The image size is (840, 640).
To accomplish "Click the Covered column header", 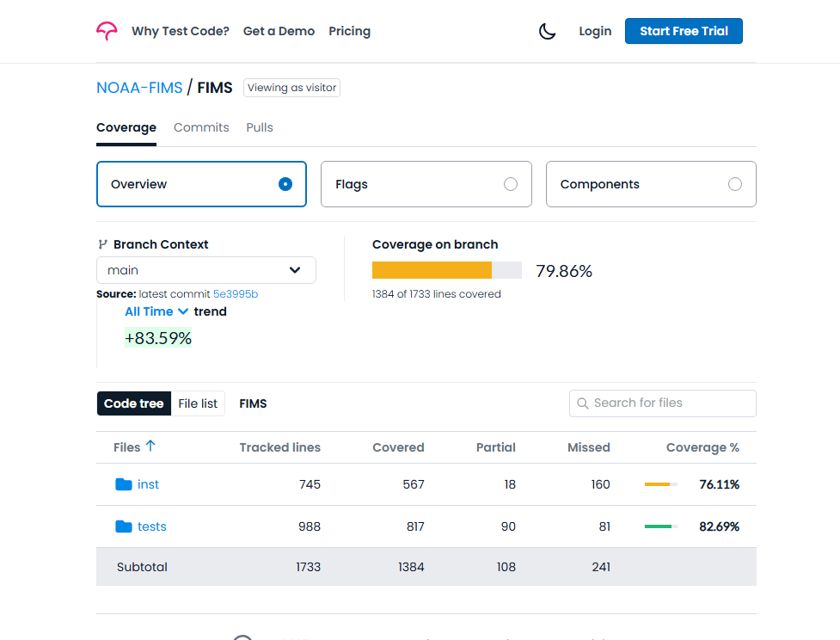I will click(x=398, y=447).
